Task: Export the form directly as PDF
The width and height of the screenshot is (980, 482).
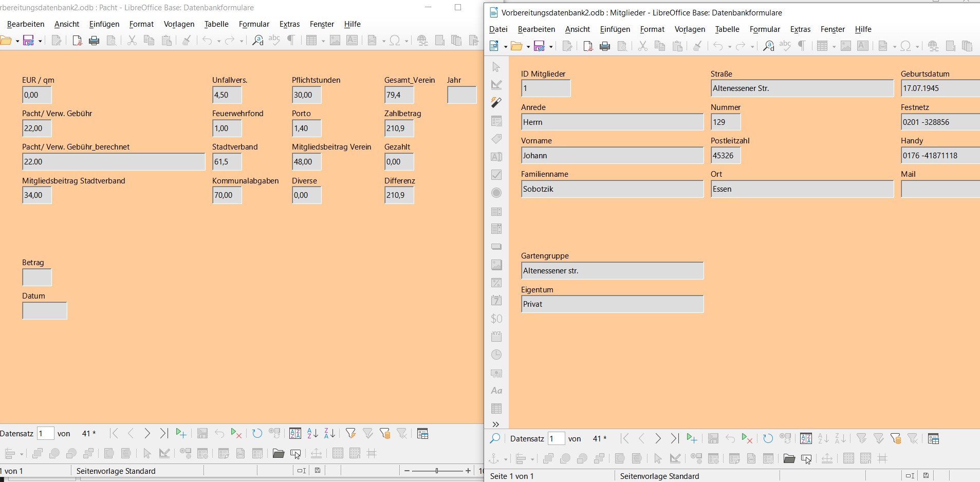Action: tap(588, 46)
